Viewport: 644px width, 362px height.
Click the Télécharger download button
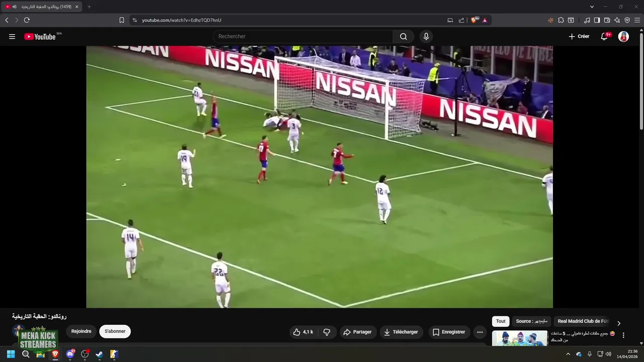pyautogui.click(x=401, y=332)
